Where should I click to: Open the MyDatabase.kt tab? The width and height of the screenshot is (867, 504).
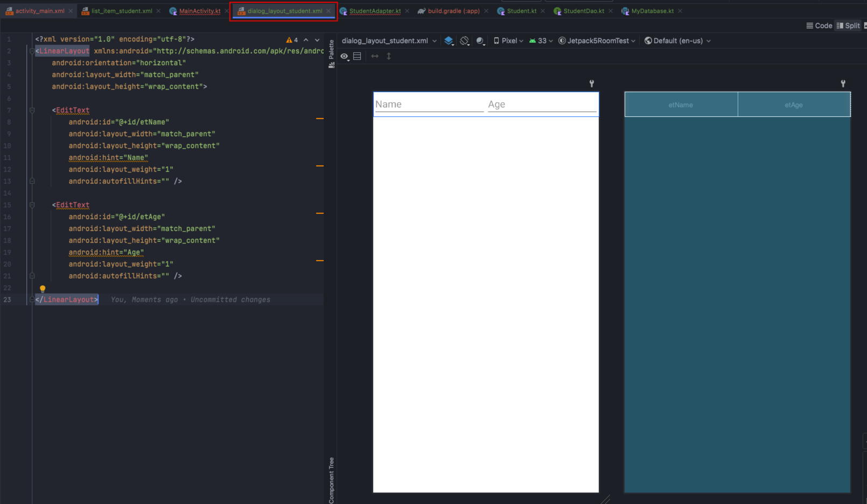point(652,11)
